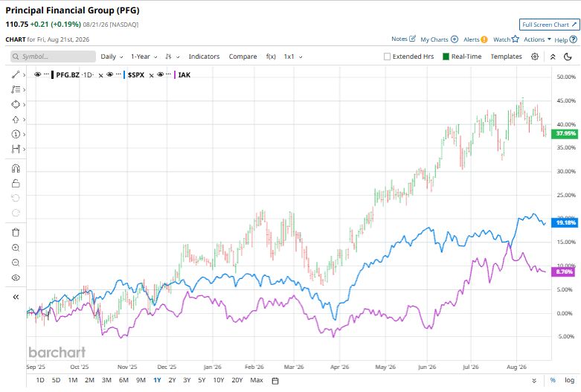Toggle the PFG.BZ series eye icon

click(x=37, y=74)
